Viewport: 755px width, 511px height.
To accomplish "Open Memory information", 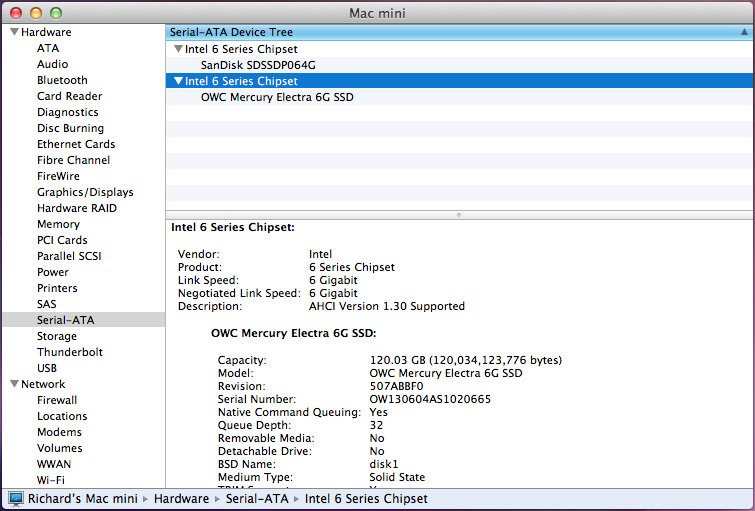I will click(58, 224).
